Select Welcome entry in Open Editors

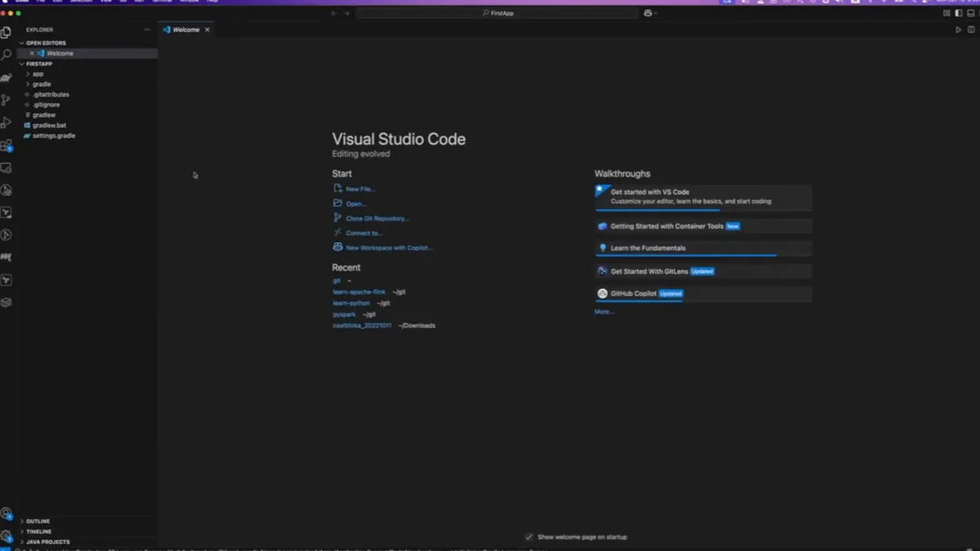click(87, 53)
